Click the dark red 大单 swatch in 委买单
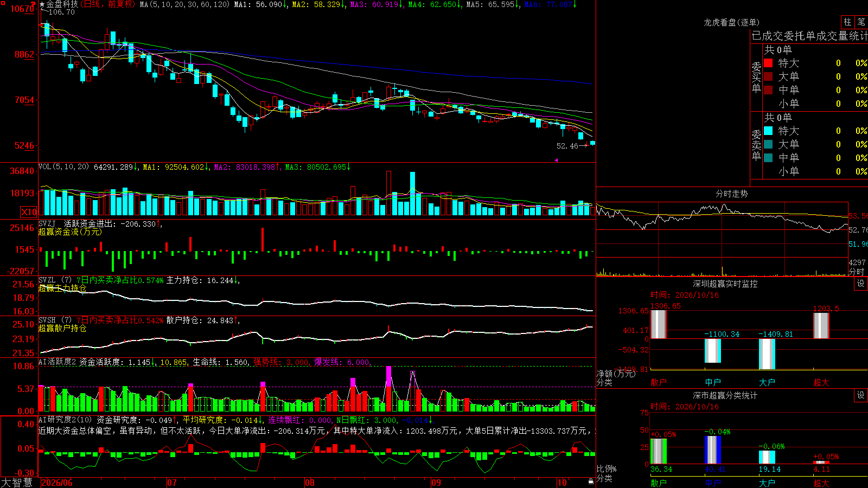The width and height of the screenshot is (868, 488). point(768,76)
